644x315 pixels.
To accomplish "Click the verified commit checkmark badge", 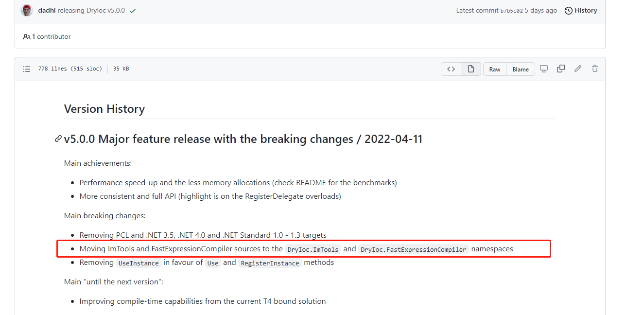I will 132,10.
